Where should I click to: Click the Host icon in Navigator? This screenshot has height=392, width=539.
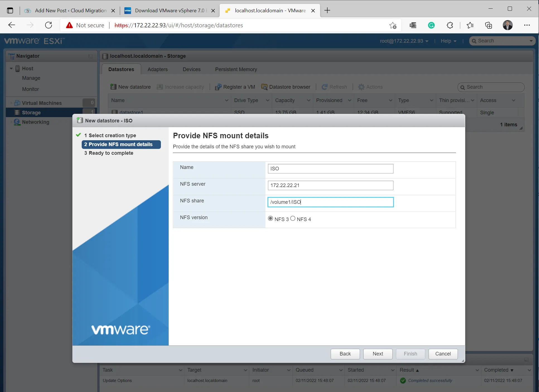tap(18, 69)
